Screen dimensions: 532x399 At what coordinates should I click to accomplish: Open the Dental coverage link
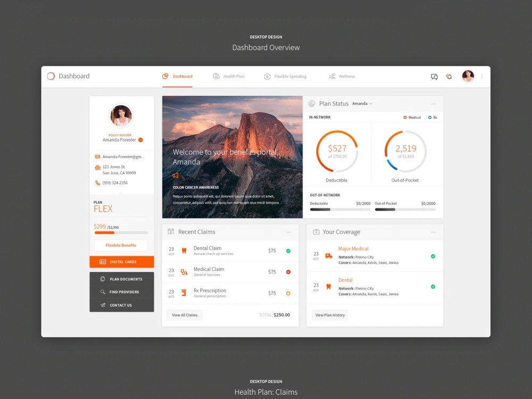tap(345, 280)
